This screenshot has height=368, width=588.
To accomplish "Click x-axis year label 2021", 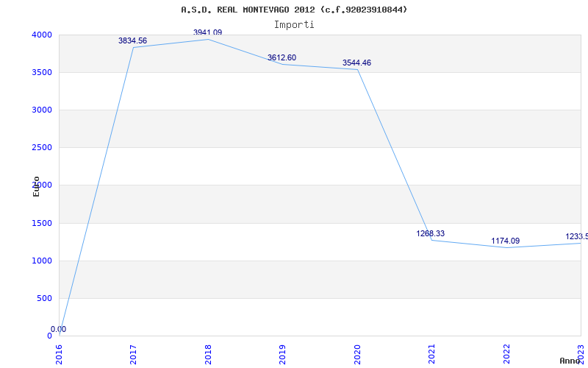I will coord(431,355).
